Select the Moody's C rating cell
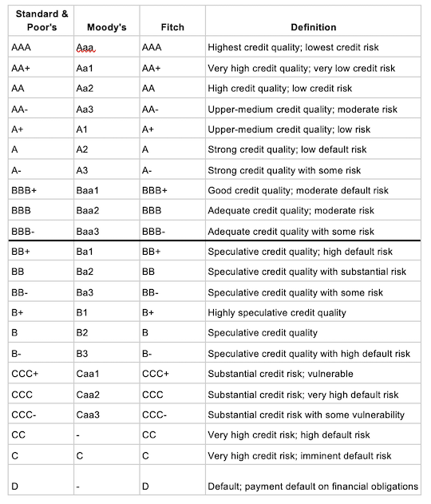This screenshot has height=504, width=431. pos(107,455)
